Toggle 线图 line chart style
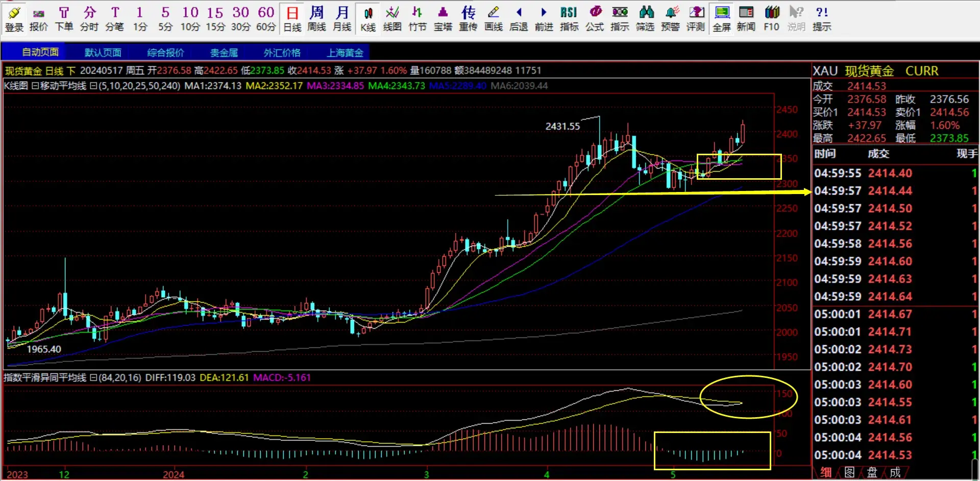 (392, 18)
